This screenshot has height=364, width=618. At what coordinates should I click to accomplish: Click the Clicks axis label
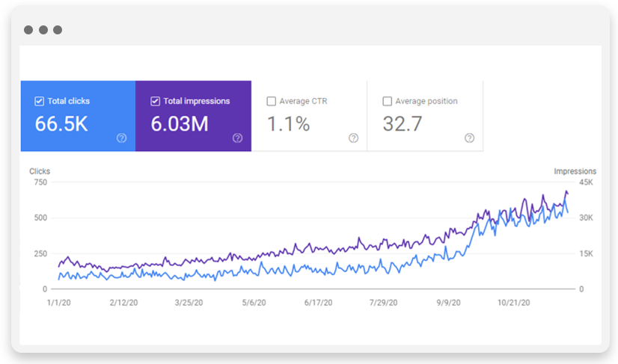tap(40, 171)
